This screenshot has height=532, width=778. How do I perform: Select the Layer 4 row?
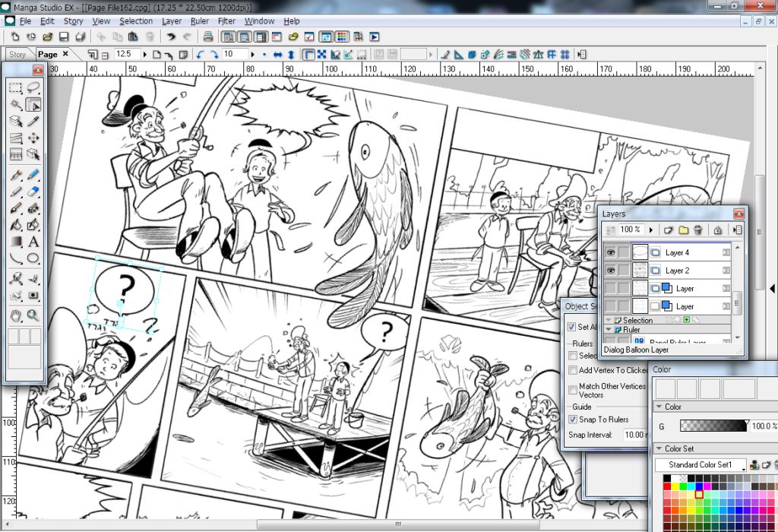667,252
